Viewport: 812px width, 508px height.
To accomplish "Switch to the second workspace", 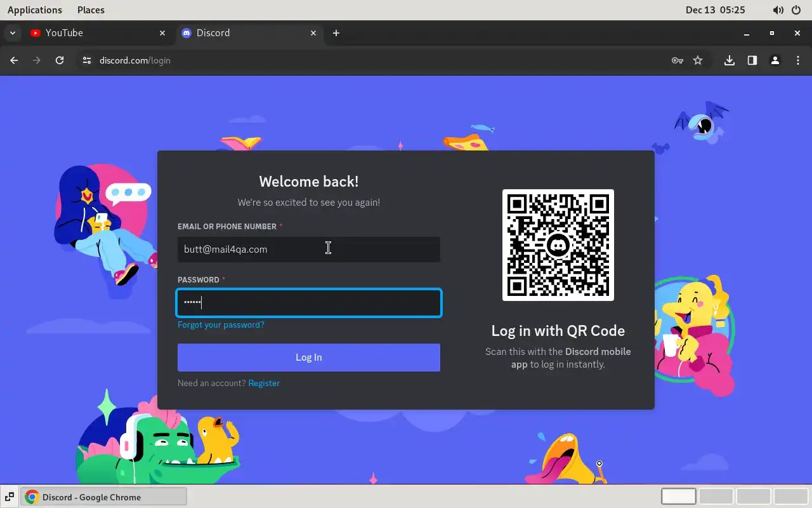I will [x=716, y=496].
